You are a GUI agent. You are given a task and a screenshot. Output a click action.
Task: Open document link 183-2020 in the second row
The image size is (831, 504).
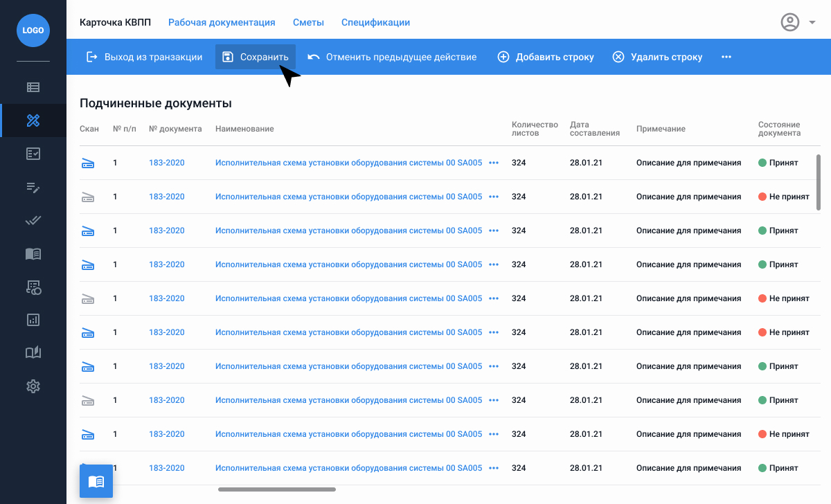(x=167, y=197)
